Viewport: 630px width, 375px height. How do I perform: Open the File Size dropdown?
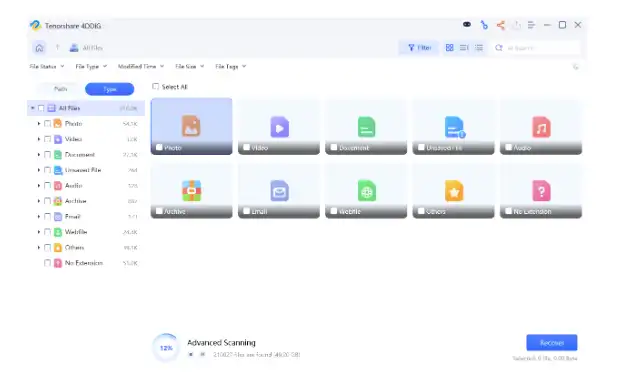click(190, 66)
